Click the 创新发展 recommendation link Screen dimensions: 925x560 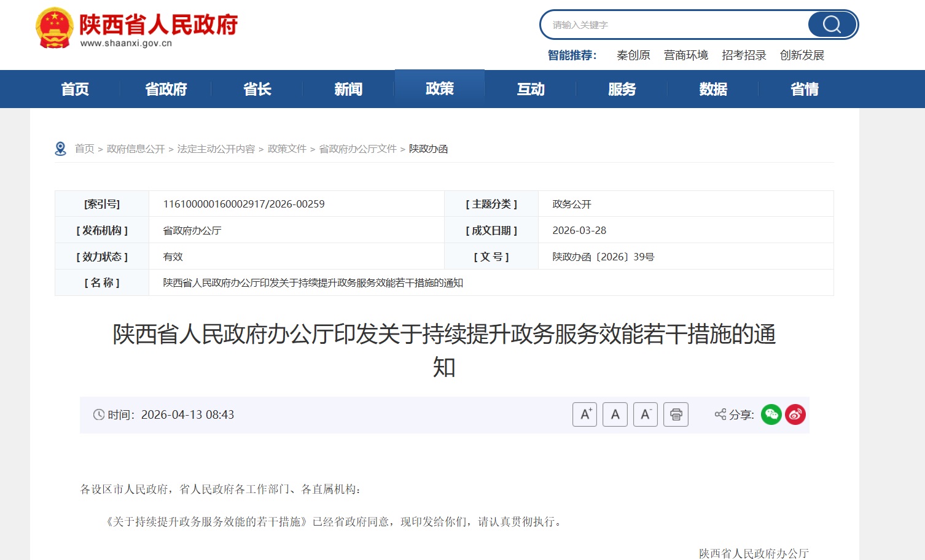pos(802,55)
